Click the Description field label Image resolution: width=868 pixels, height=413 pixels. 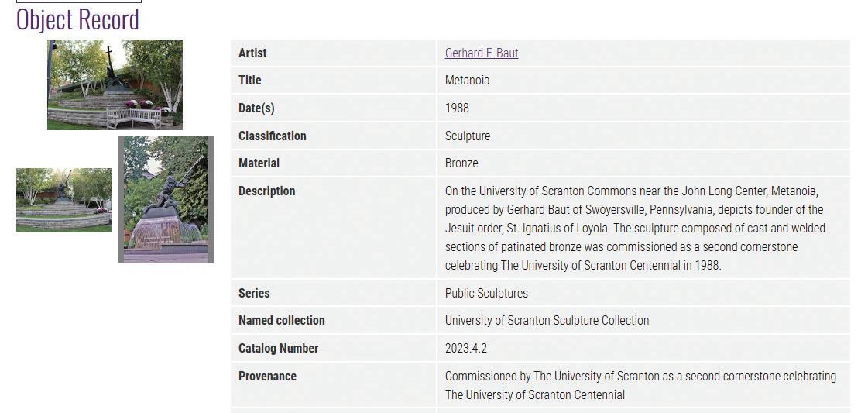coord(266,191)
